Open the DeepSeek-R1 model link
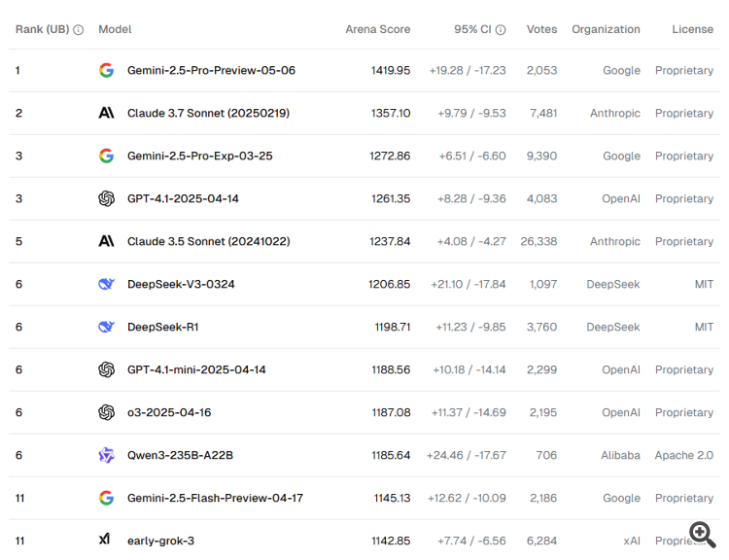The image size is (729, 560). (x=162, y=327)
